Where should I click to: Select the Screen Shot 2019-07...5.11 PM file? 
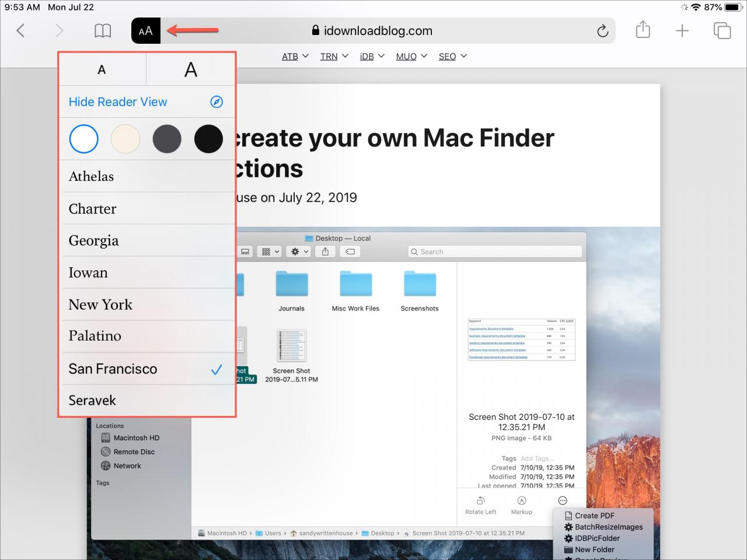click(x=292, y=356)
